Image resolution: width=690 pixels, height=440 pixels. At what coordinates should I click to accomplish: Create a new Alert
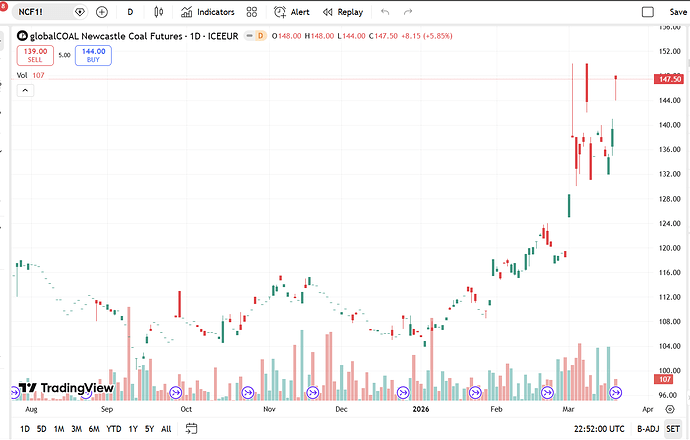[292, 12]
